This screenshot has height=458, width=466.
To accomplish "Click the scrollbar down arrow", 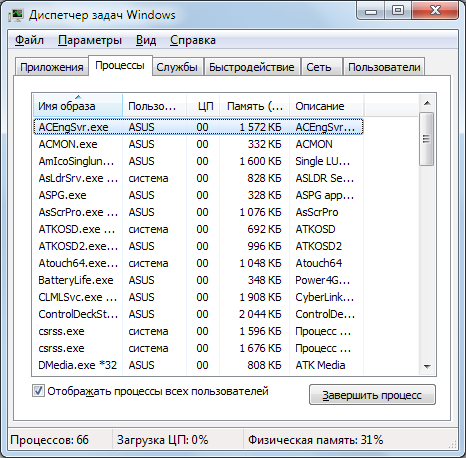I will pos(427,366).
